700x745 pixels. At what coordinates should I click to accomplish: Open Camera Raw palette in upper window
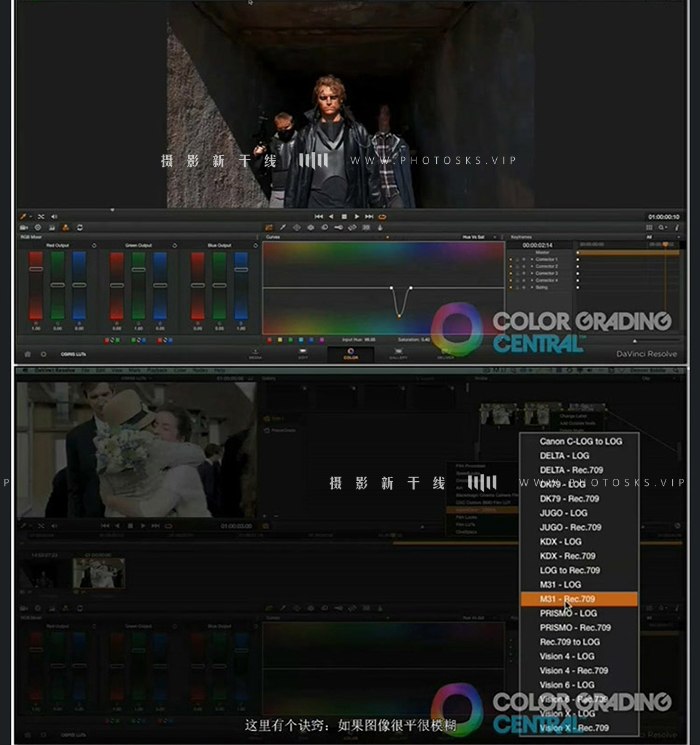click(x=24, y=228)
